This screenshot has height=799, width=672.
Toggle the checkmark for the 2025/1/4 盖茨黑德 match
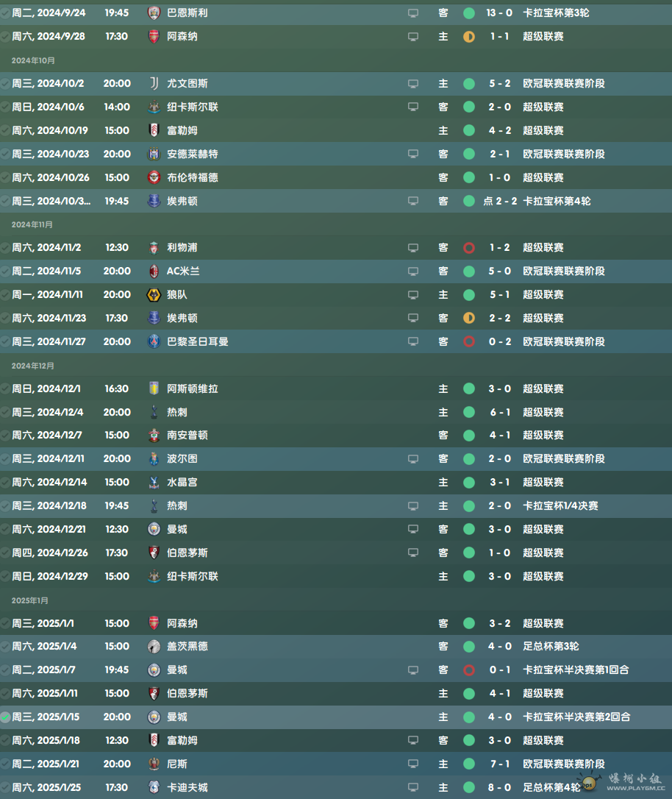(x=6, y=647)
